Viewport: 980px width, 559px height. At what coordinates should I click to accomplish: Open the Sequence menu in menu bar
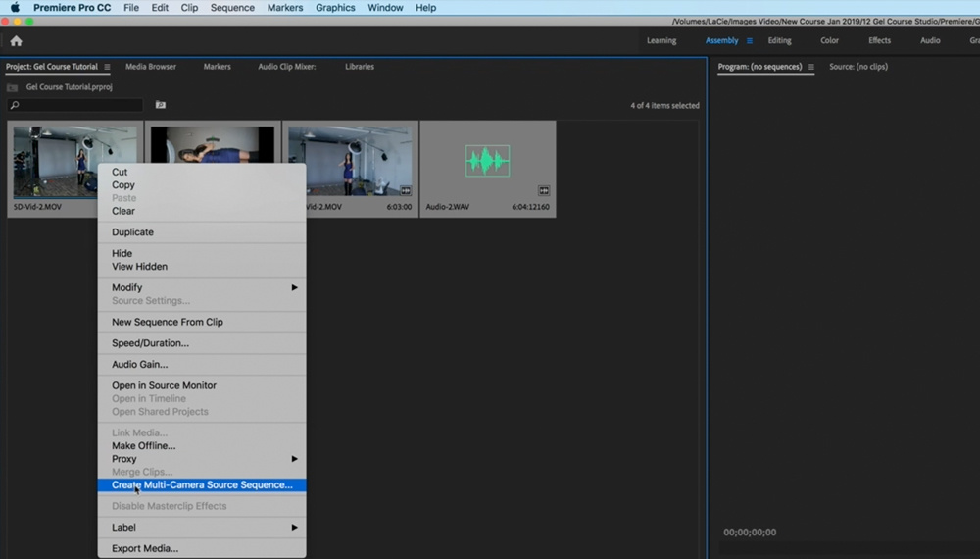pyautogui.click(x=232, y=8)
